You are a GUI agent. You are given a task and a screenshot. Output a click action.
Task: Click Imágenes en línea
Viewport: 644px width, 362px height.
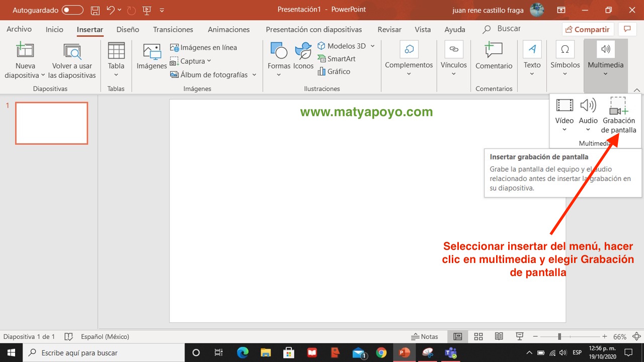(x=203, y=47)
